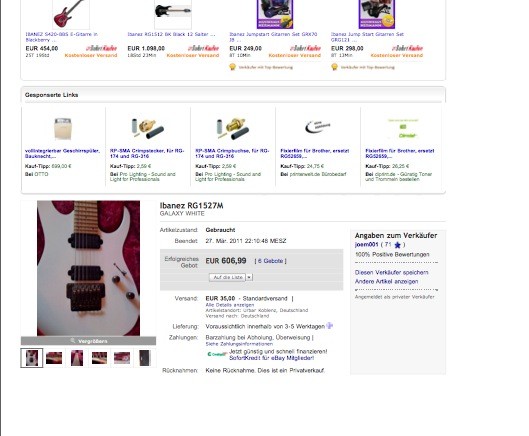529x436 pixels.
Task: Open Andere Artikel anzeigen link
Action: click(x=386, y=281)
